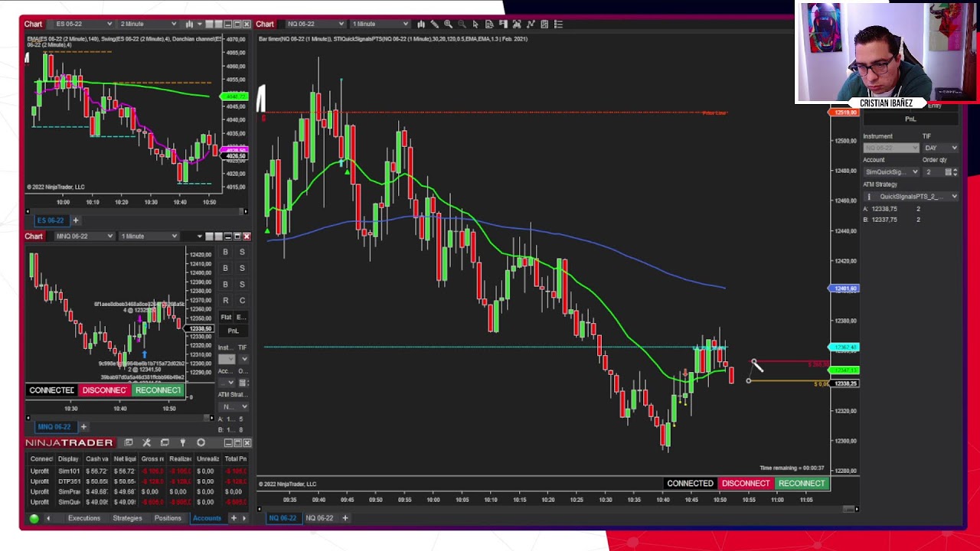
Task: Open the data box icon in NQ chart toolbar
Action: 489,24
